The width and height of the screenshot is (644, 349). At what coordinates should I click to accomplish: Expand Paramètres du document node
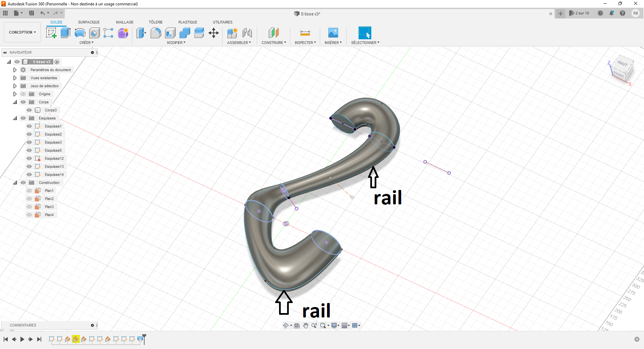[15, 70]
